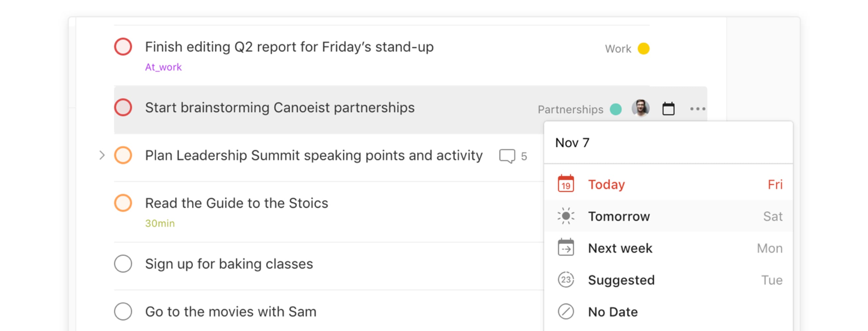Open the scheduler calendar icon on Canoeist task
This screenshot has height=331, width=868.
click(668, 108)
